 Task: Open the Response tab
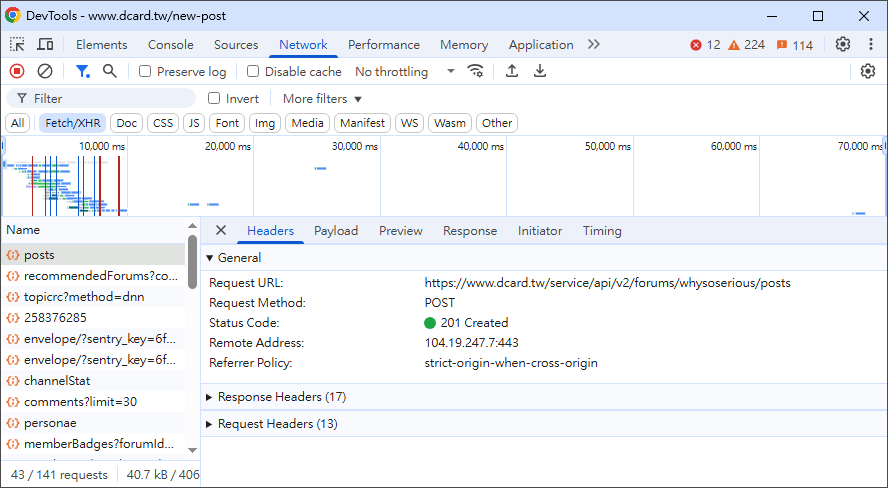(470, 230)
